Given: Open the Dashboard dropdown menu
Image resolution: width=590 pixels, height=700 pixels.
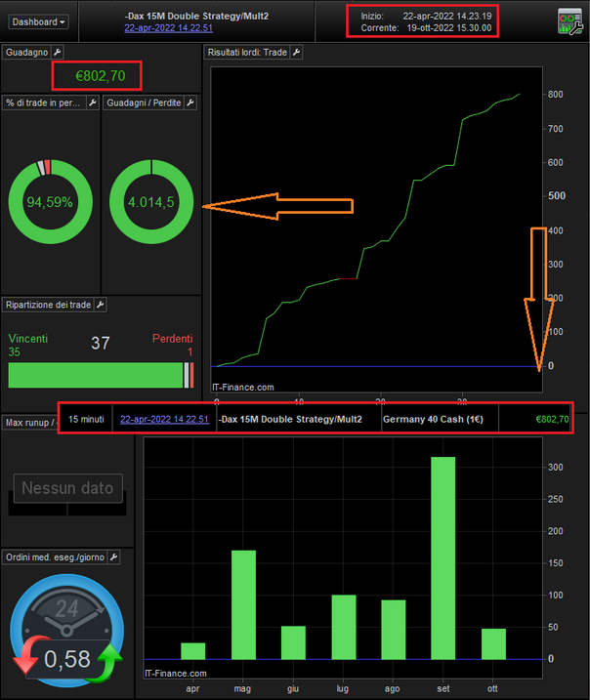Looking at the screenshot, I should coord(38,21).
